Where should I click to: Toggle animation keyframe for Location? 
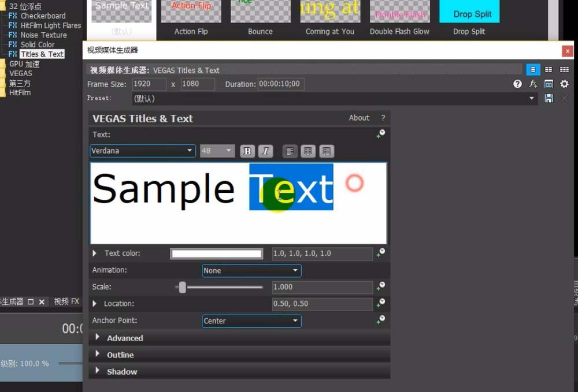tap(381, 303)
